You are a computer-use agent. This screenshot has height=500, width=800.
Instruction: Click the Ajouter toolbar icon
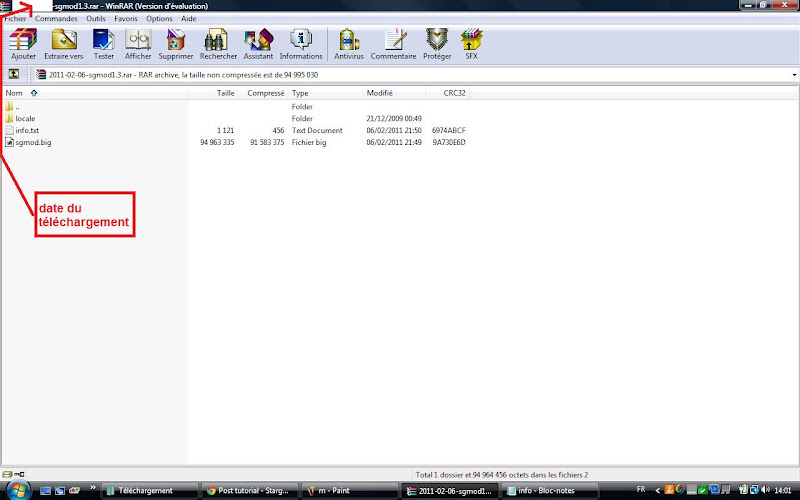point(23,44)
